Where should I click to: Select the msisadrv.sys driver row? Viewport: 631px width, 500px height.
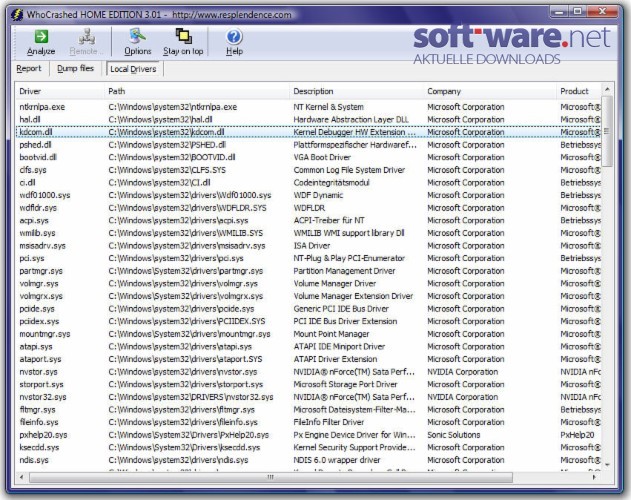click(308, 246)
